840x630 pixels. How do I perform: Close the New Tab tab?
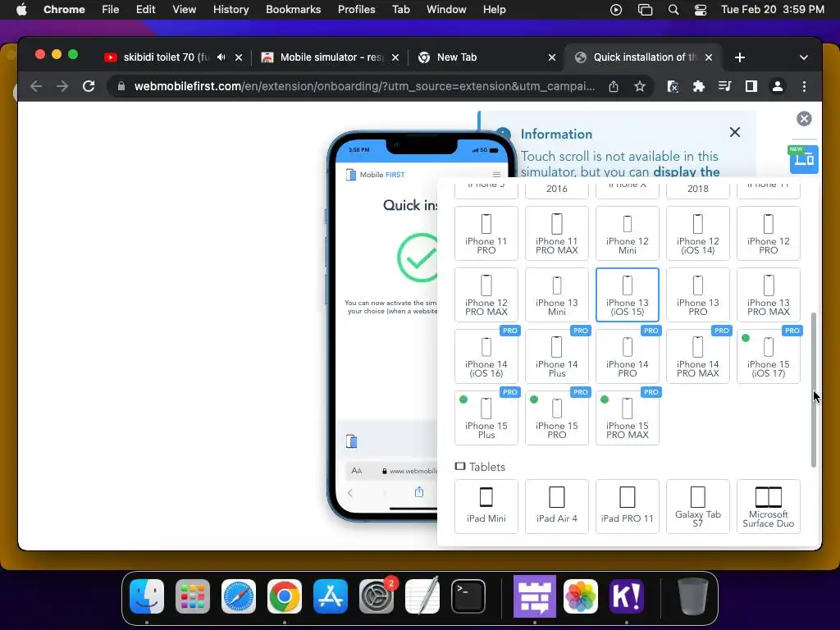tap(552, 57)
